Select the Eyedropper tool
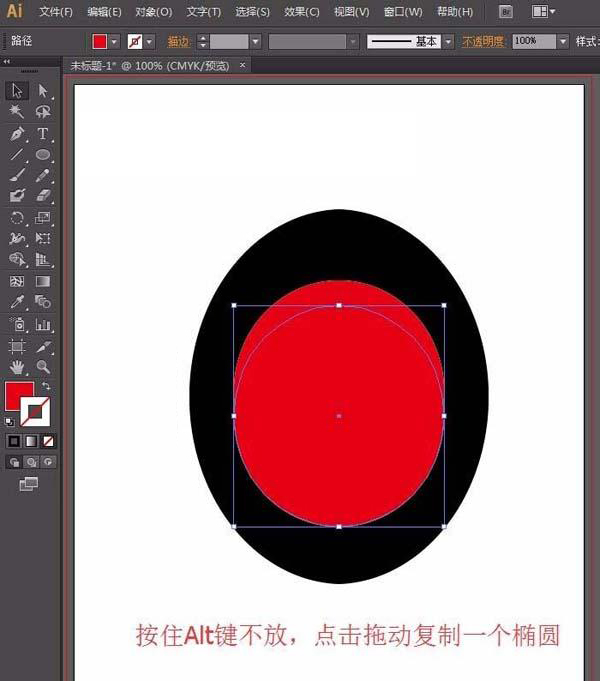600x681 pixels. coord(17,302)
